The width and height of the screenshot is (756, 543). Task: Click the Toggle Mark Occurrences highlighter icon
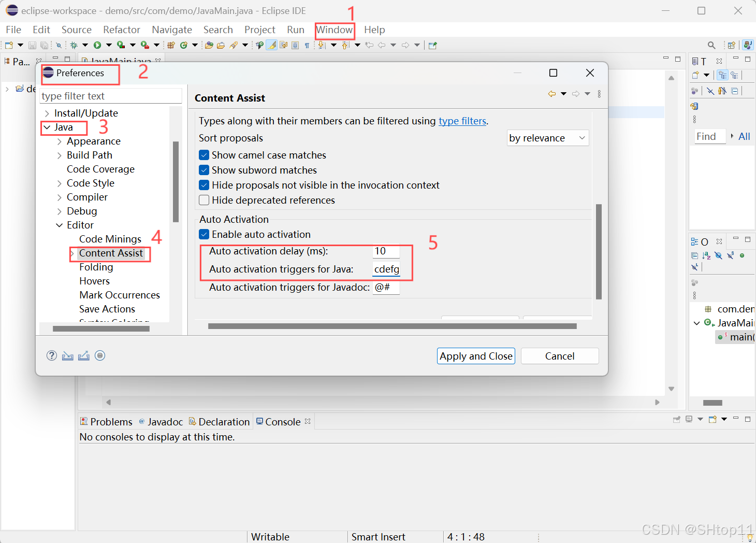[272, 45]
